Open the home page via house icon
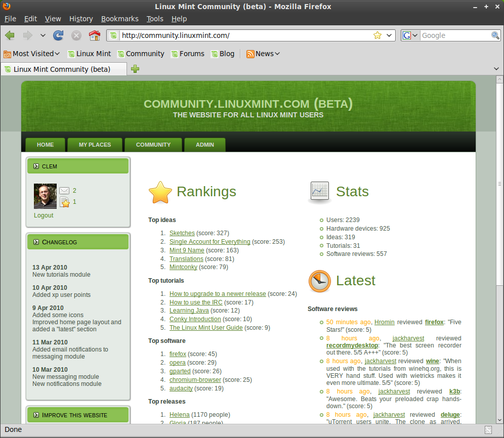 [95, 35]
